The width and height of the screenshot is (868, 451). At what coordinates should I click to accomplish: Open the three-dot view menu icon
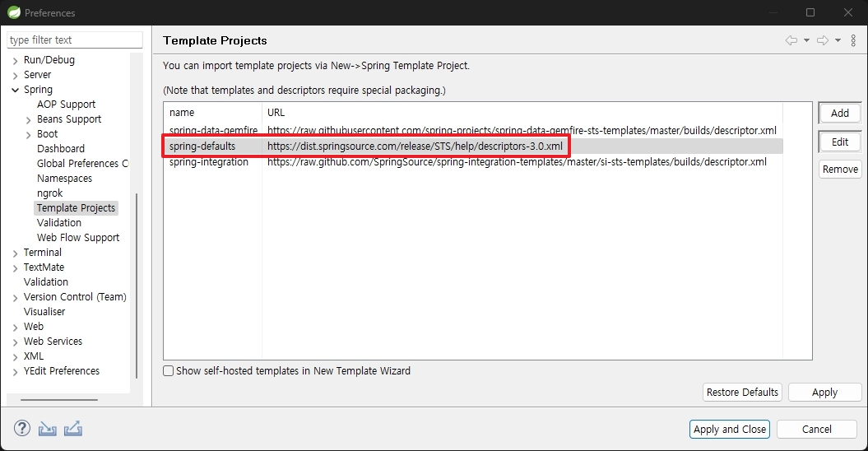pyautogui.click(x=854, y=40)
